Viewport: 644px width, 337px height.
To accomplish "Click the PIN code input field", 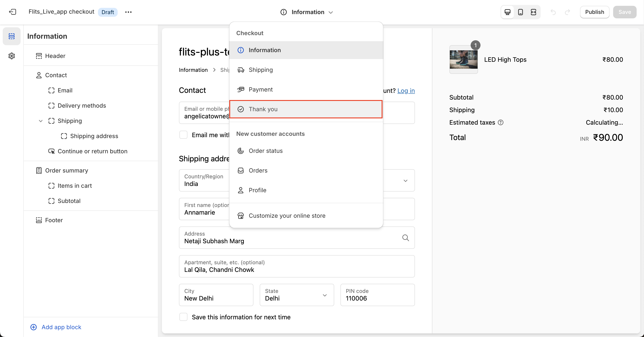I will [377, 295].
